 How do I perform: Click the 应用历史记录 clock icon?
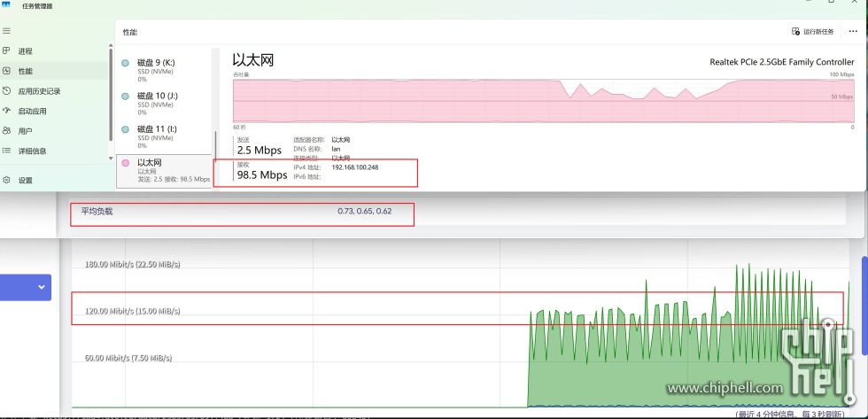7,90
